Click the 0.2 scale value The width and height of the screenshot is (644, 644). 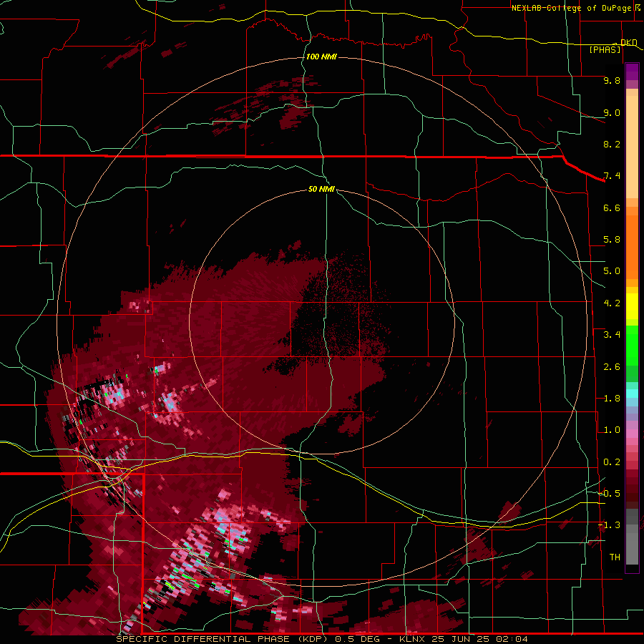click(x=612, y=462)
